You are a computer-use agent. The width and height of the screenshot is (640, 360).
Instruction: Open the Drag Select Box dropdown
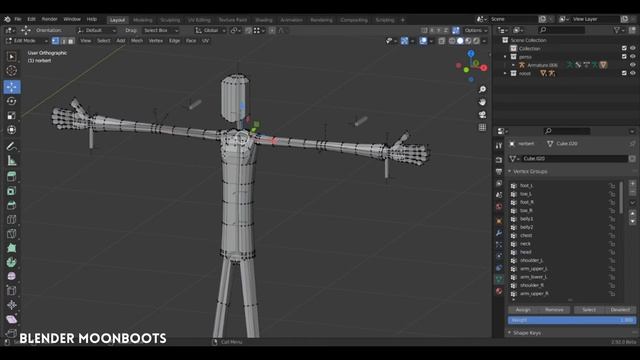point(161,31)
